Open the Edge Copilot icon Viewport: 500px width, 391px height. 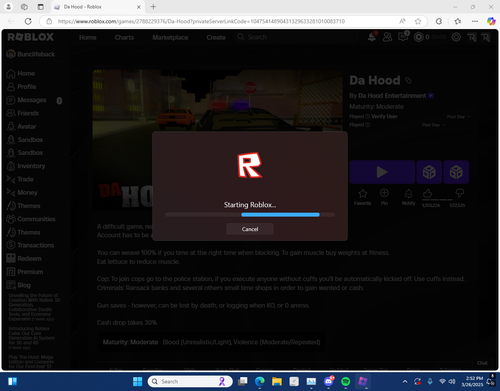click(491, 21)
